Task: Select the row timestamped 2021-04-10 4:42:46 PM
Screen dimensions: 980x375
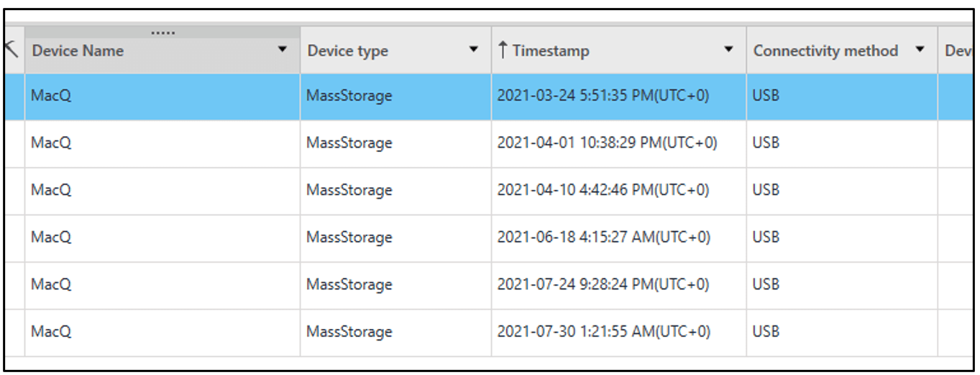Action: [x=489, y=191]
